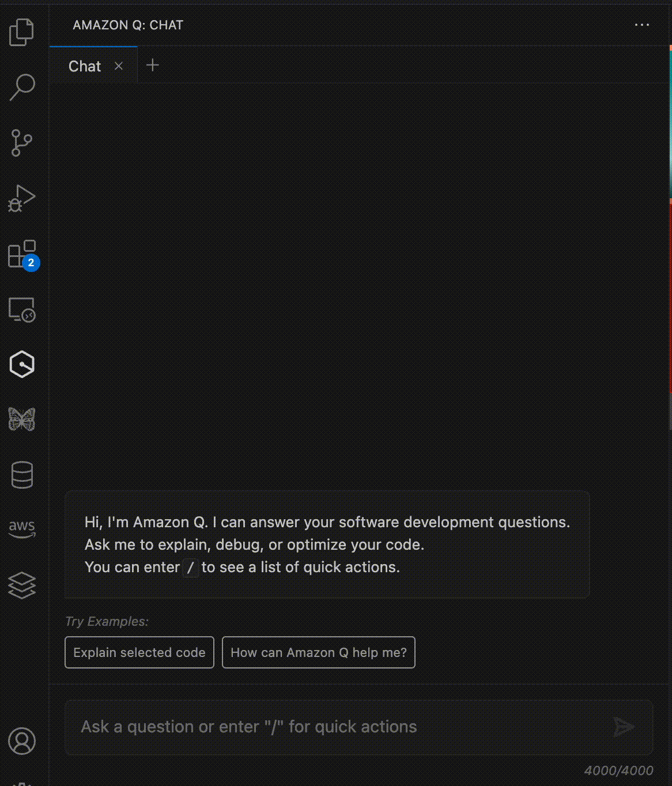Open the Extensions icon showing 2 updates
672x786 pixels.
click(22, 254)
